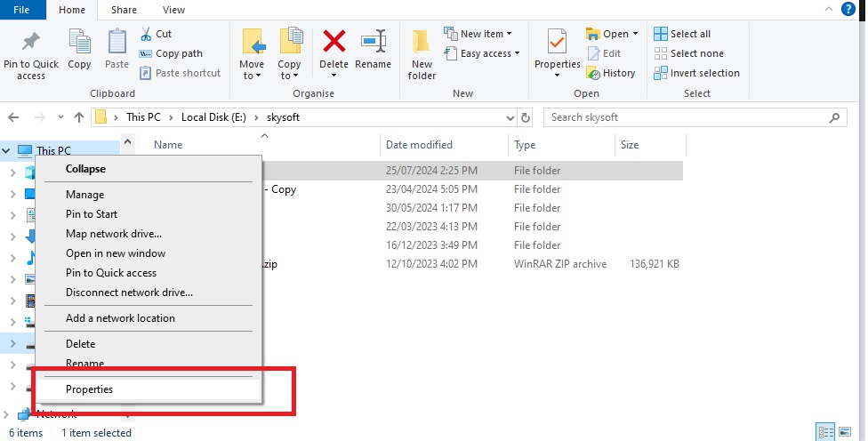Collapse the This PC tree node
This screenshot has width=868, height=441.
point(8,151)
